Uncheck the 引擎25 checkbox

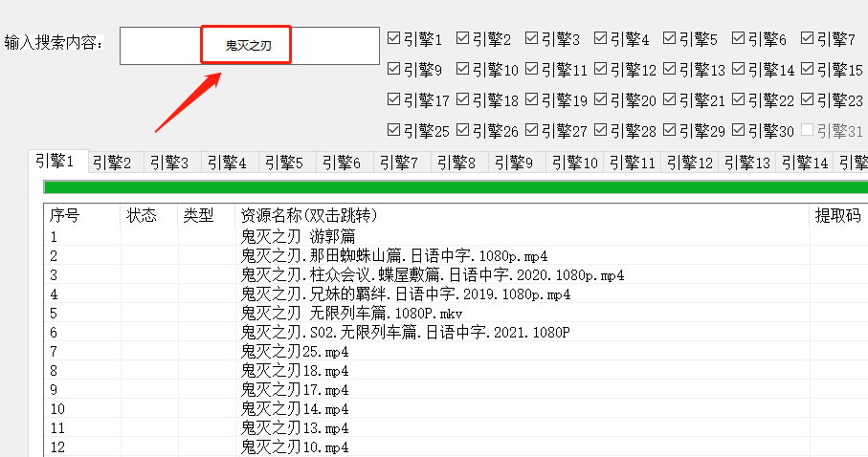[393, 130]
